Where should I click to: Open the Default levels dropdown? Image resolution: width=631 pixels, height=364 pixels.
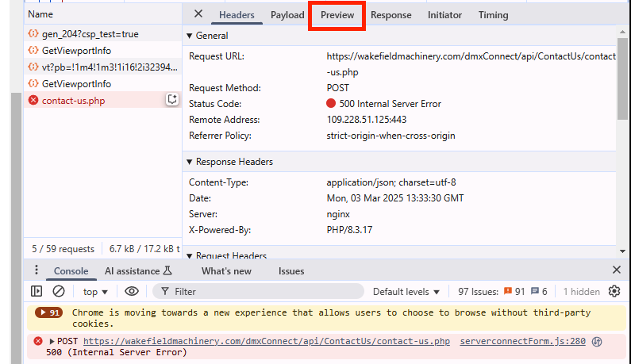(406, 291)
